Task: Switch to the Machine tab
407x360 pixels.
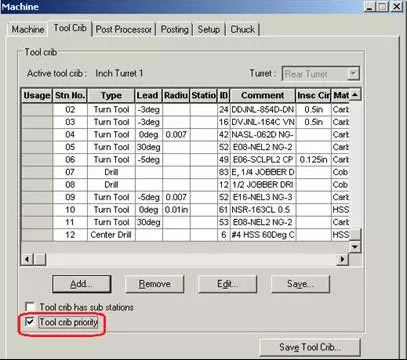Action: coord(28,29)
